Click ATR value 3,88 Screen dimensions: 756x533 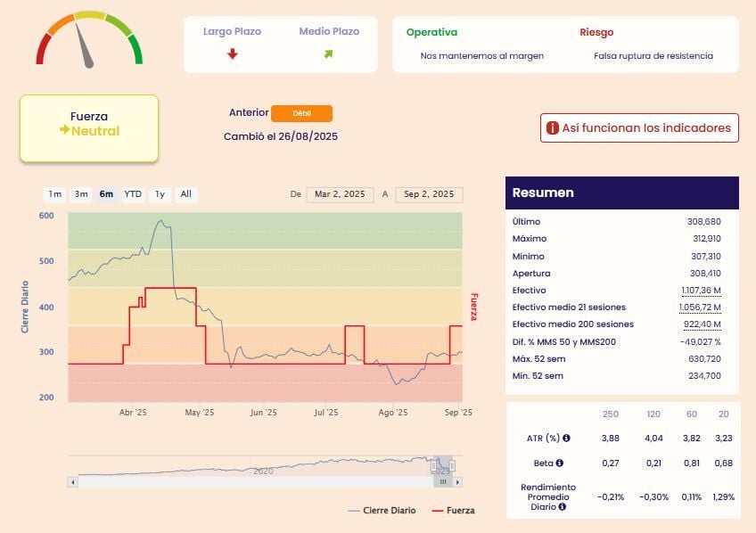point(611,438)
